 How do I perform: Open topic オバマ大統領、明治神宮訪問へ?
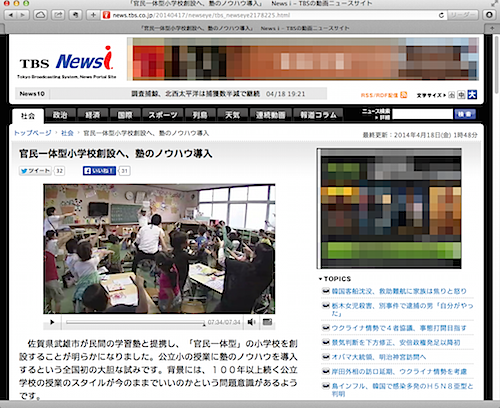pos(379,357)
